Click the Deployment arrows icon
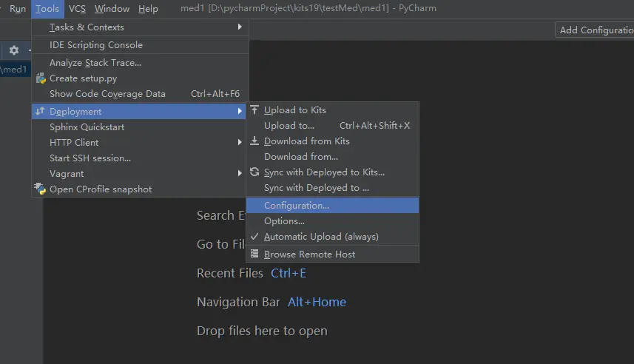 click(40, 111)
